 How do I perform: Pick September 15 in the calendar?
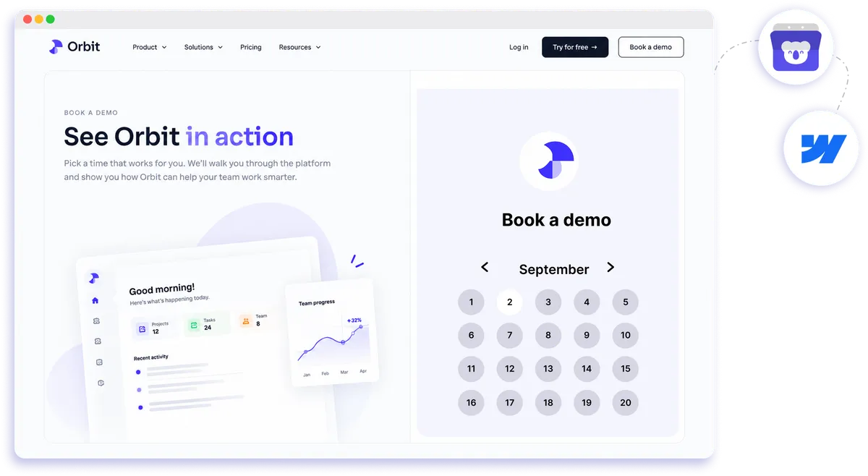coord(626,369)
